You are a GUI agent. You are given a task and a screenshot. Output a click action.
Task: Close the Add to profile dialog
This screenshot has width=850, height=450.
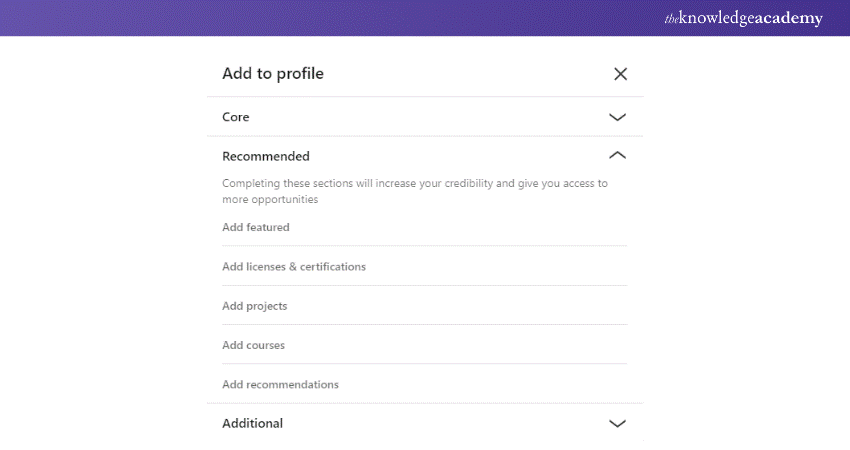pos(620,74)
